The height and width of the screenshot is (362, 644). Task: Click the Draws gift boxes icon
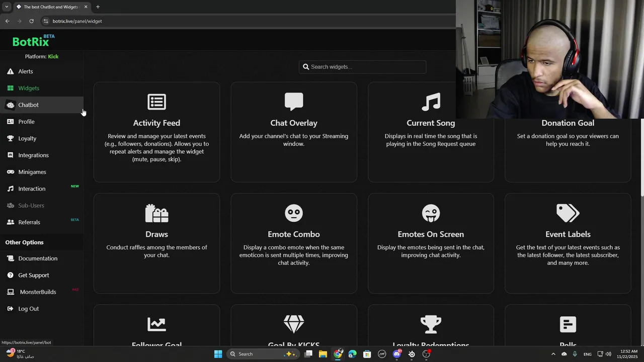[x=156, y=213]
